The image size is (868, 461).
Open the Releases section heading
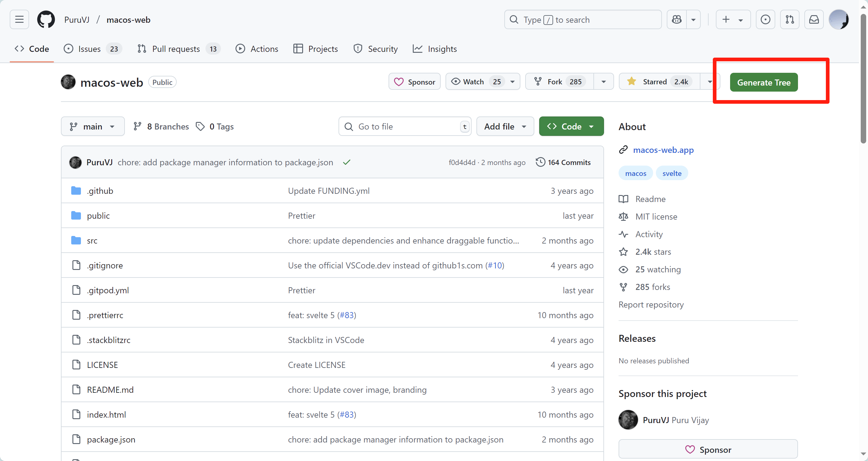coord(637,338)
